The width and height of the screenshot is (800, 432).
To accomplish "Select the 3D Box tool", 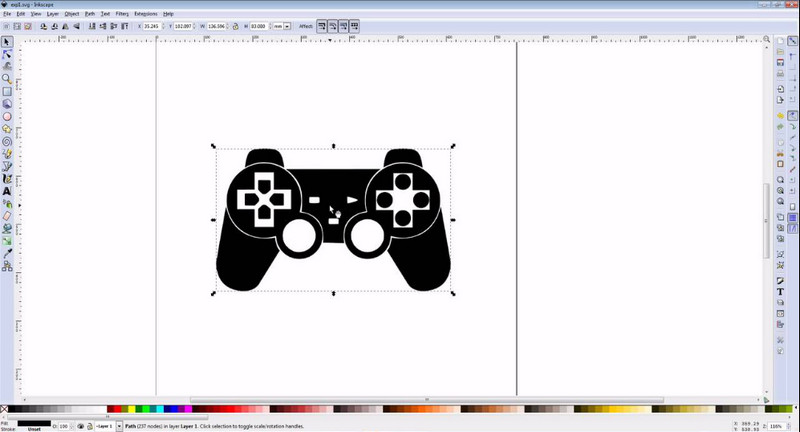I will tap(7, 104).
